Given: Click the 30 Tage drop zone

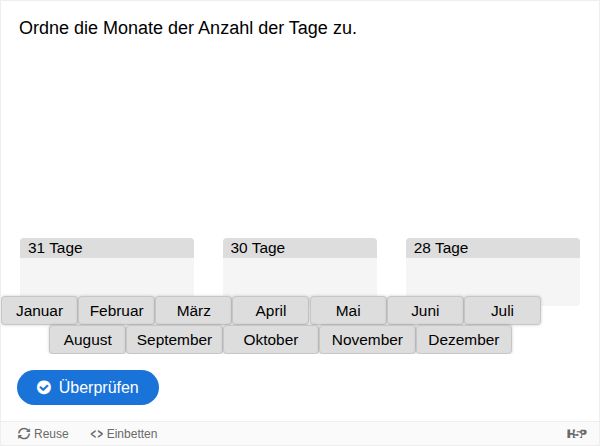Looking at the screenshot, I should pyautogui.click(x=299, y=273).
